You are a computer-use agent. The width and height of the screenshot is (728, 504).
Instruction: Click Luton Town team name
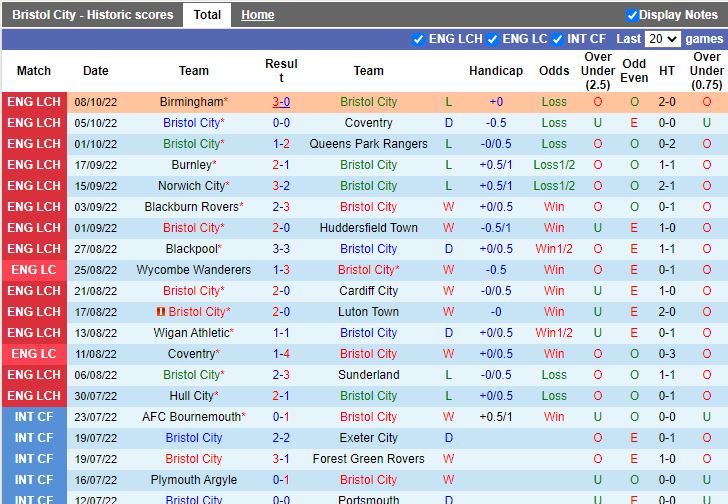pyautogui.click(x=369, y=312)
